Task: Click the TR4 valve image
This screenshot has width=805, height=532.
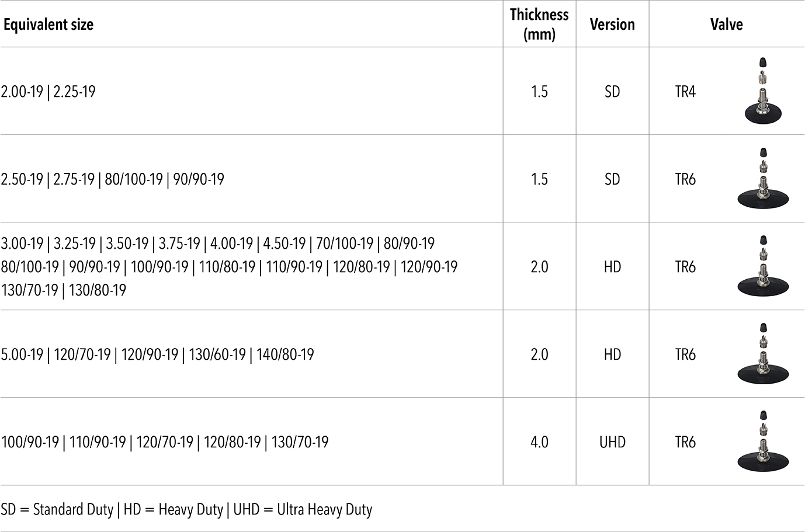Action: click(762, 91)
